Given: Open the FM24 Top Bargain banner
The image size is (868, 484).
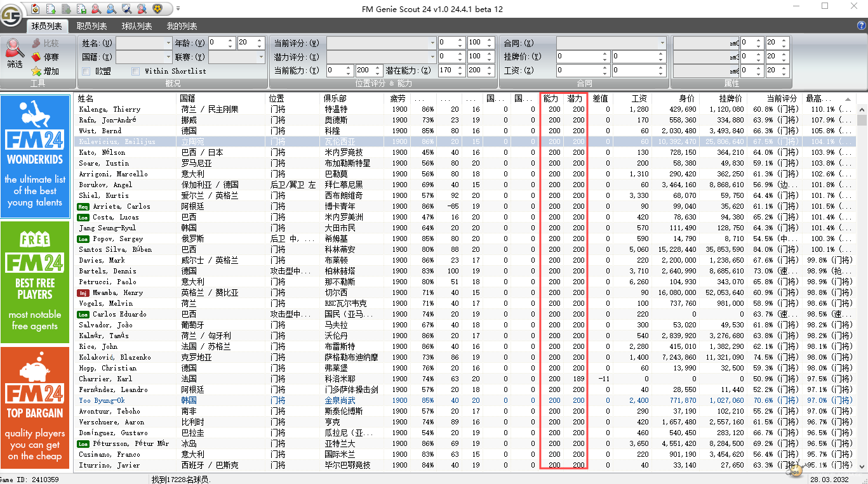Looking at the screenshot, I should 35,407.
